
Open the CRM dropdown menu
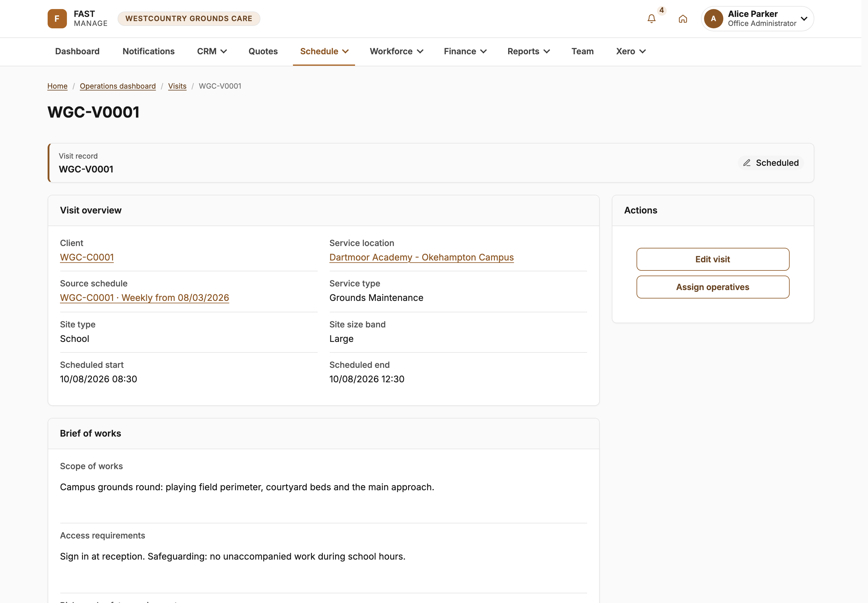(212, 51)
